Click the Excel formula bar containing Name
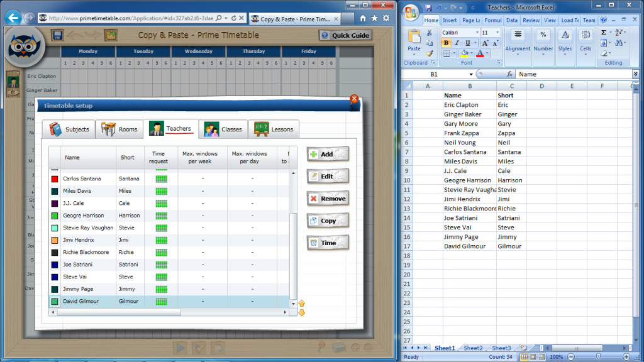The width and height of the screenshot is (644, 362). point(574,74)
